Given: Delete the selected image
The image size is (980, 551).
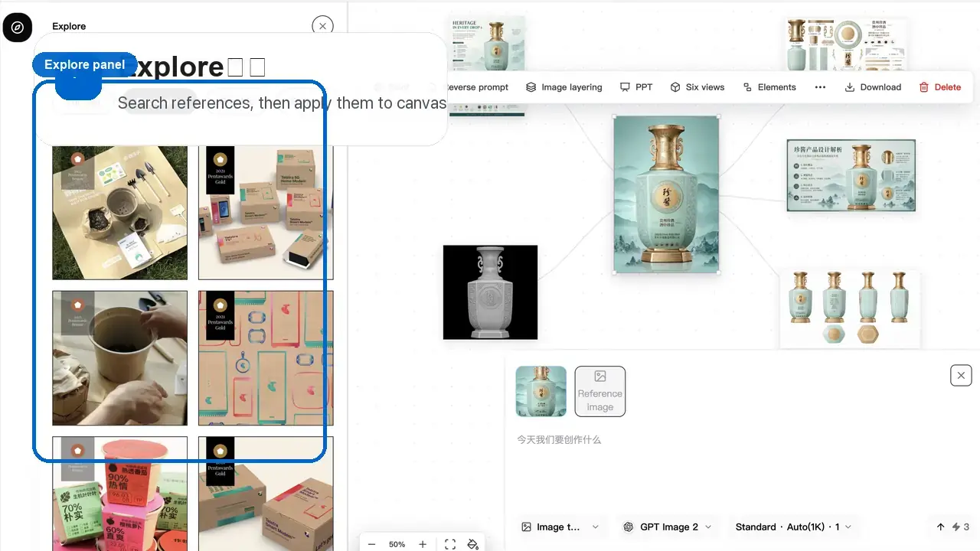Looking at the screenshot, I should click(939, 87).
